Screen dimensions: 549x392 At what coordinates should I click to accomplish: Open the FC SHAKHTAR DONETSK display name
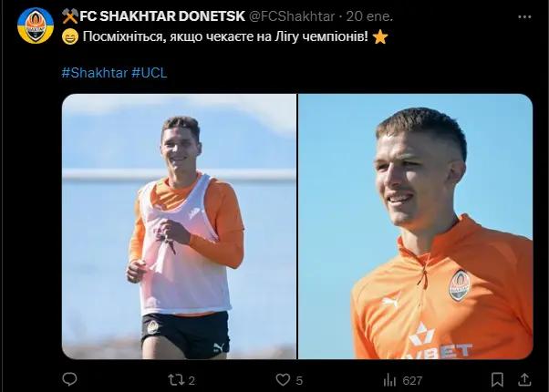[162, 16]
